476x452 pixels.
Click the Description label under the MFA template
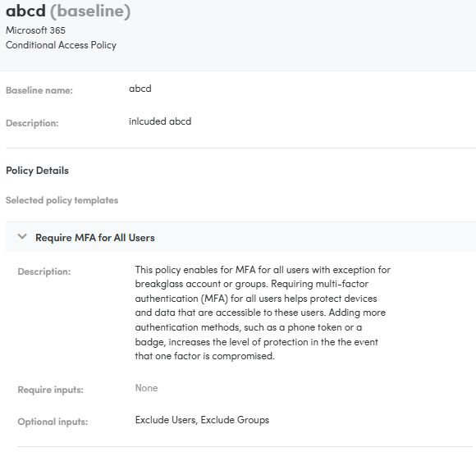[x=44, y=272]
